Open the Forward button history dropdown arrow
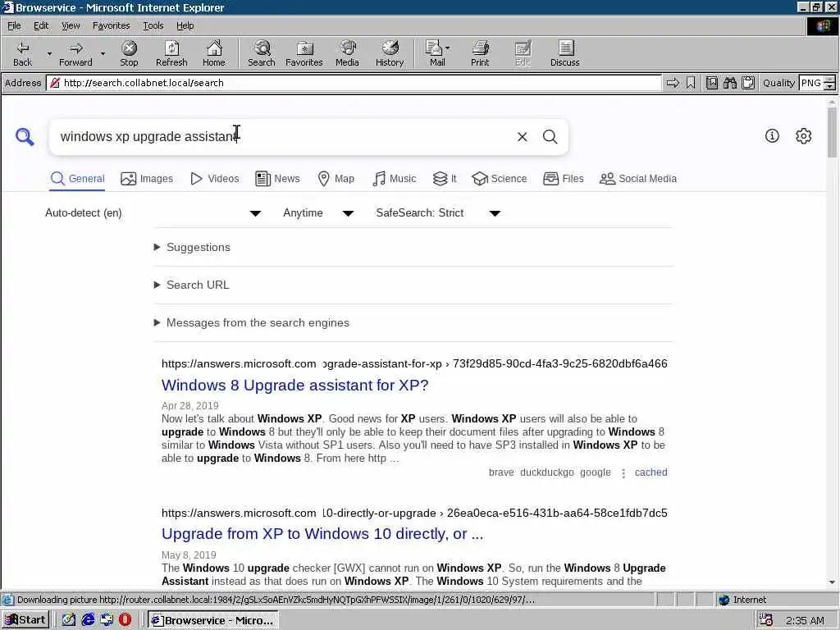Image resolution: width=840 pixels, height=630 pixels. 103,53
